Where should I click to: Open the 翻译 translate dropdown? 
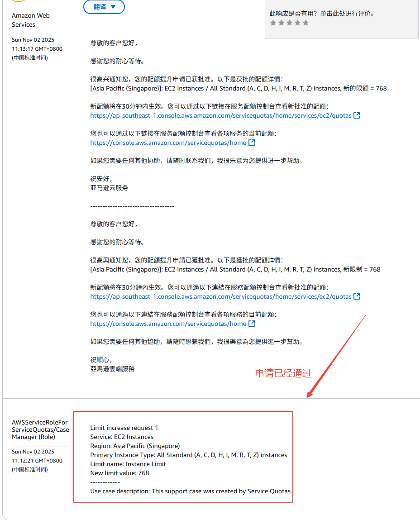[x=104, y=7]
